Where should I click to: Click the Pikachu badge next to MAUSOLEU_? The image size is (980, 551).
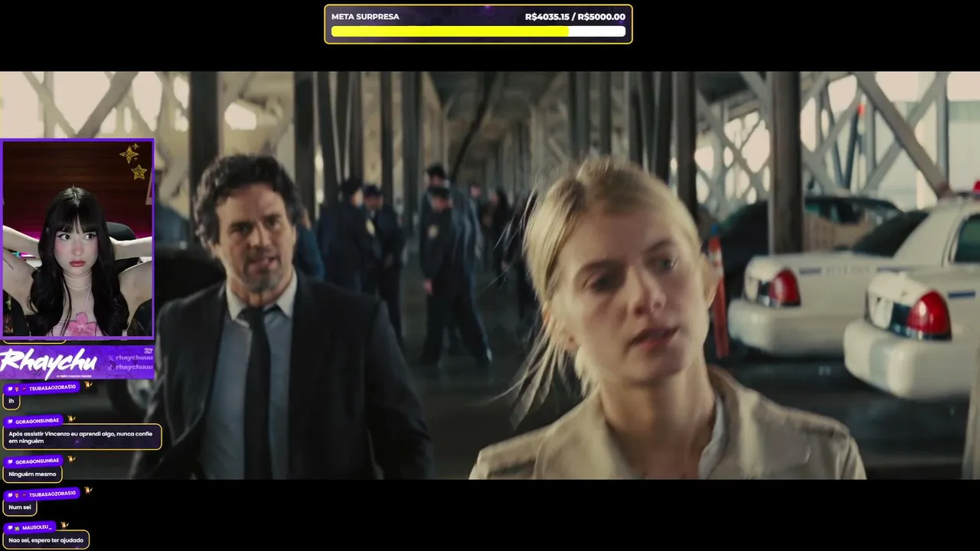point(64,526)
